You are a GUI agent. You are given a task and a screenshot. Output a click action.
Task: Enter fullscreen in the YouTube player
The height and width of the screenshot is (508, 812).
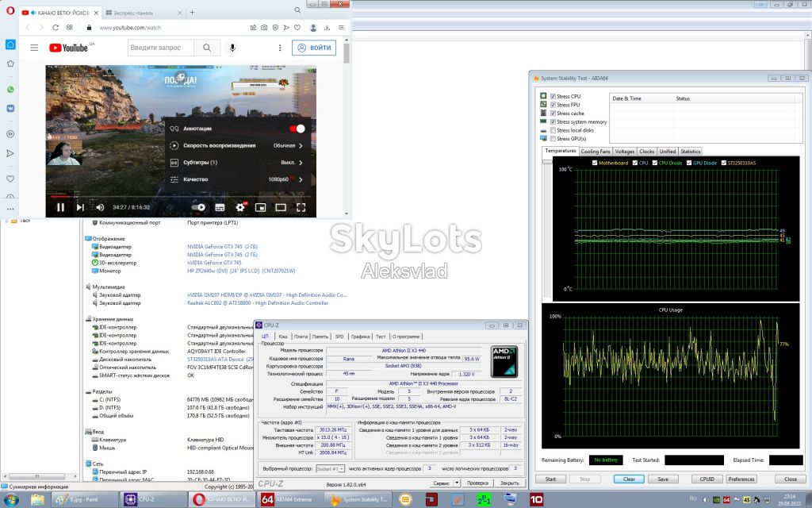[301, 207]
